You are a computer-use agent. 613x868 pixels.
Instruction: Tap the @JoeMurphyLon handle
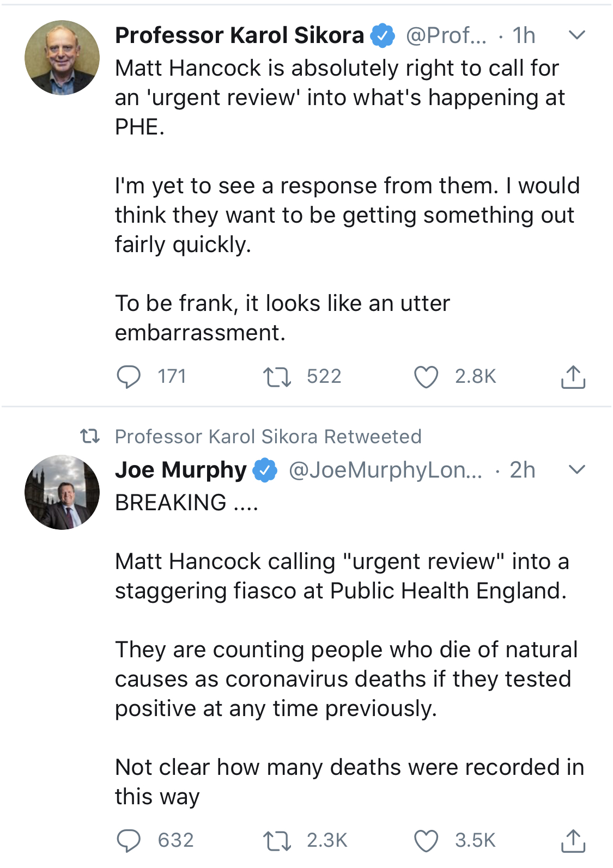[385, 470]
